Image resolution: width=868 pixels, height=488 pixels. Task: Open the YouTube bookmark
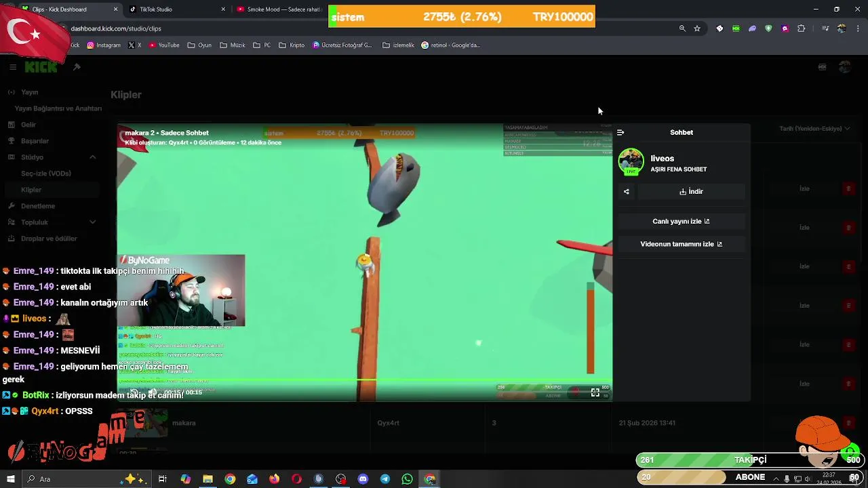(x=164, y=45)
